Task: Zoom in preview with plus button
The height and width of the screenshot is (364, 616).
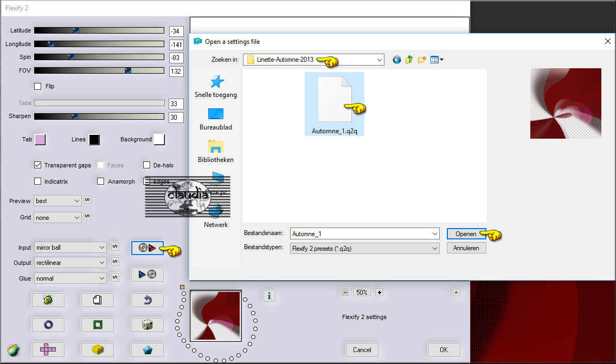Action: click(379, 292)
